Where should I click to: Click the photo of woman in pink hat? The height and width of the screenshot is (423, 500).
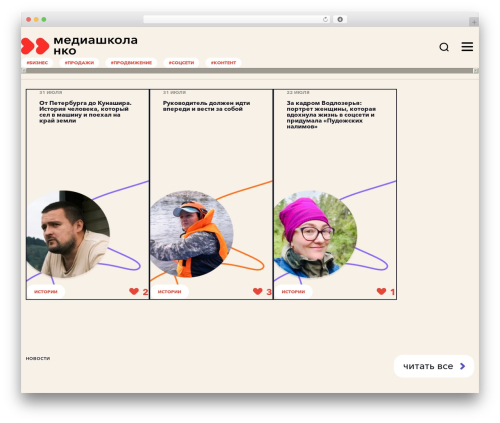[315, 234]
